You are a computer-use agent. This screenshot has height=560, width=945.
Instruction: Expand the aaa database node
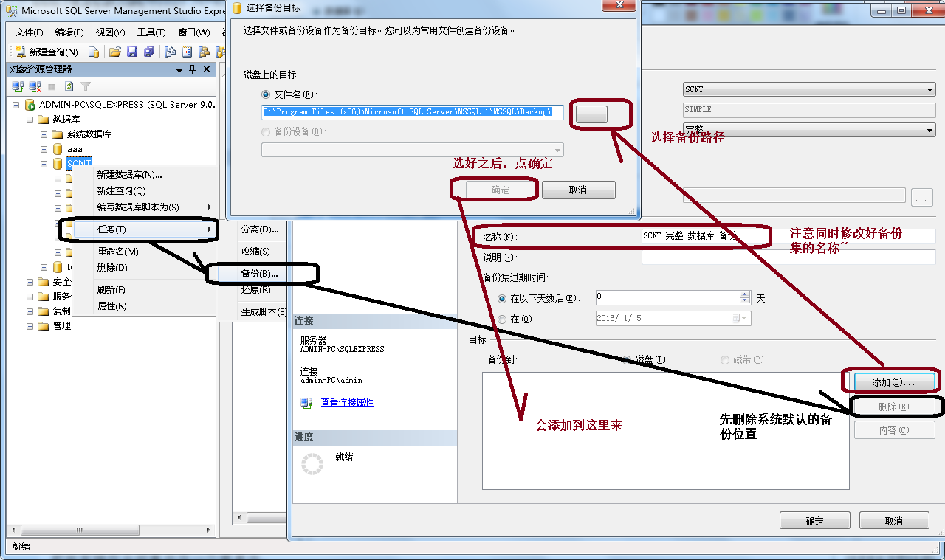[44, 149]
